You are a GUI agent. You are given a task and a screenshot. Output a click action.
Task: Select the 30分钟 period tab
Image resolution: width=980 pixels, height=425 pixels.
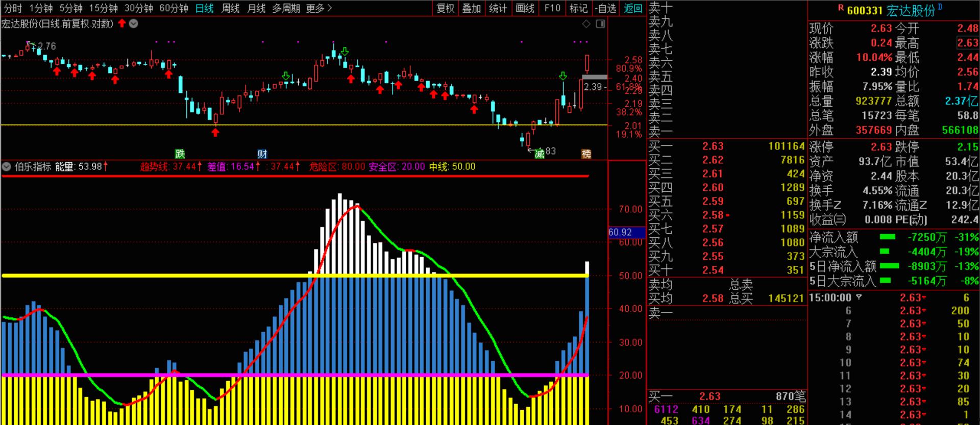(138, 9)
